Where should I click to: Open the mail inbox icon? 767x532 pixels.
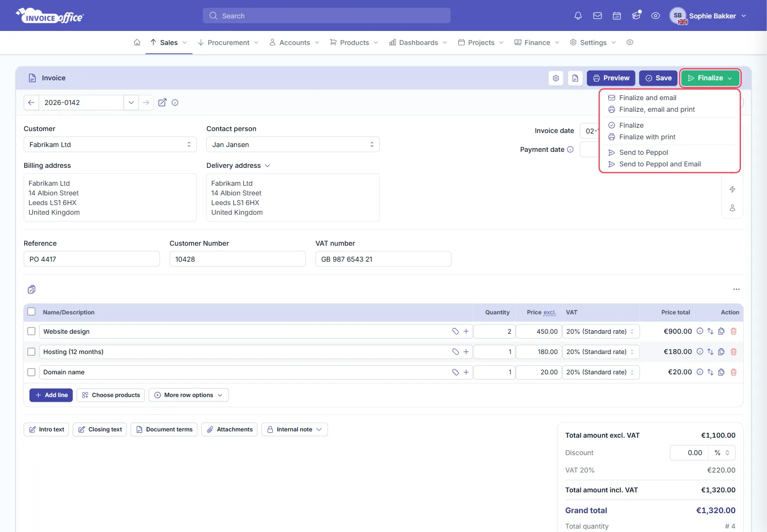[x=598, y=16]
